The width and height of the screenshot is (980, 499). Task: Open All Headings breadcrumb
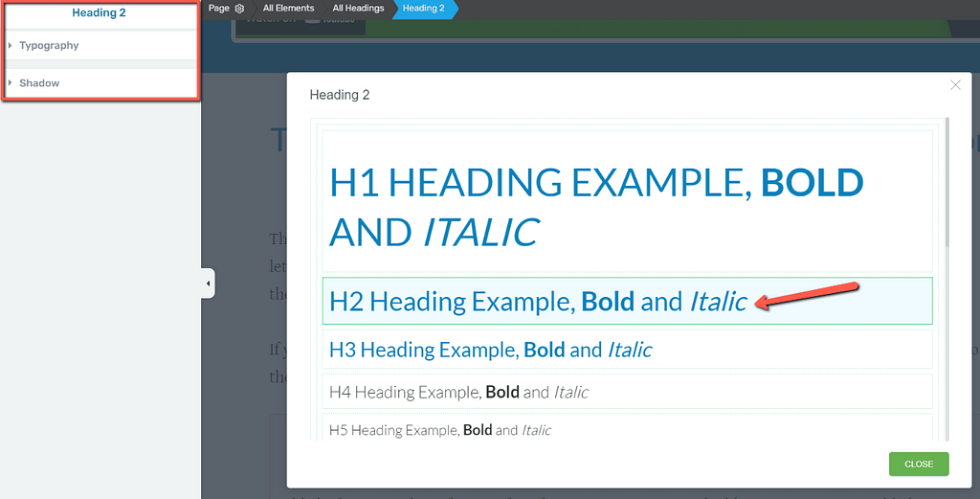tap(358, 8)
